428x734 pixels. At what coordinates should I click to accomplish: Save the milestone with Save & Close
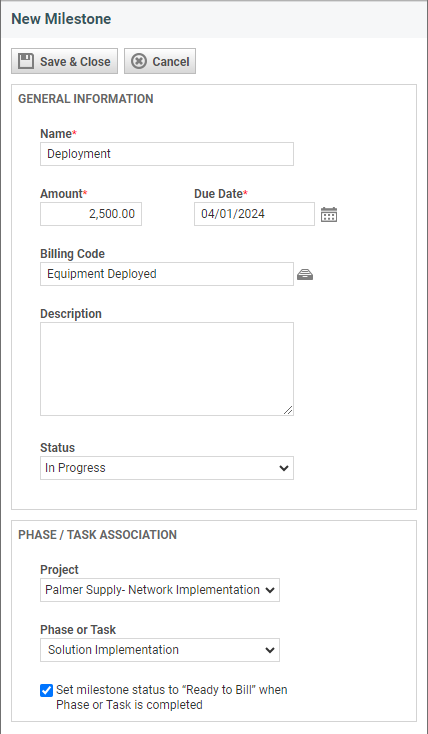click(65, 61)
